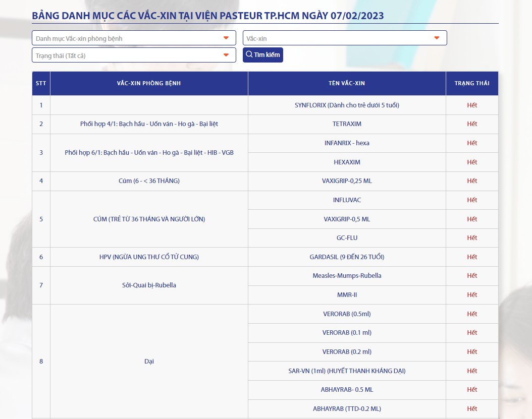The width and height of the screenshot is (532, 419).
Task: Click the SYNFLORIX vaccine link
Action: point(347,104)
